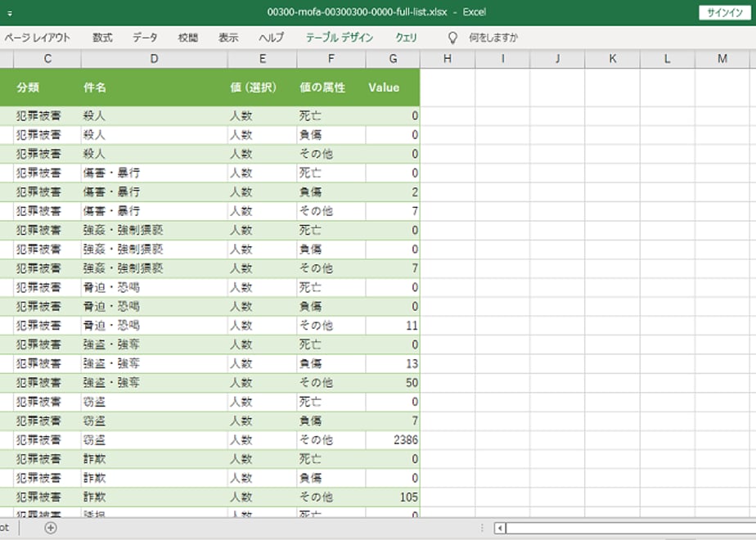Select the cell with value 2
This screenshot has width=756, height=540.
(393, 192)
